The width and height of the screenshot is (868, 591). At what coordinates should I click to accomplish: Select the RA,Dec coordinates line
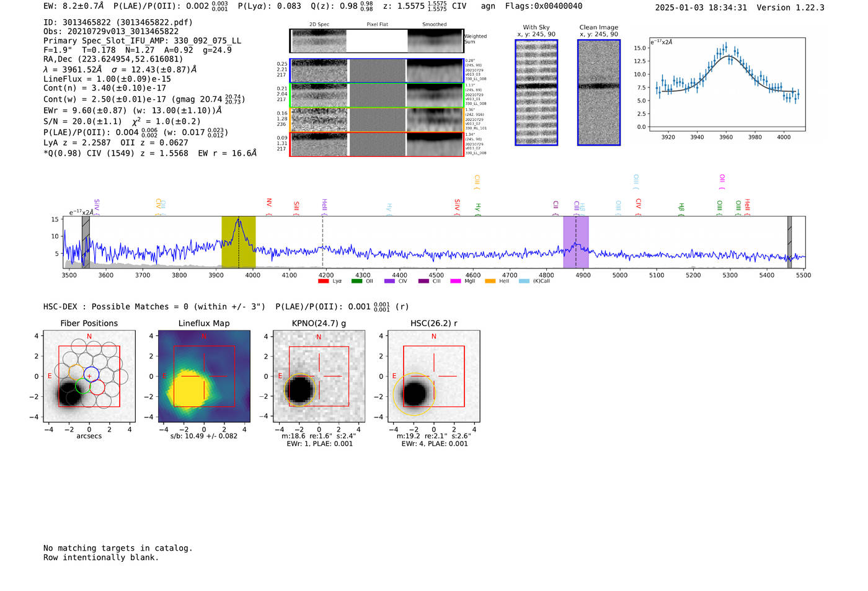113,60
